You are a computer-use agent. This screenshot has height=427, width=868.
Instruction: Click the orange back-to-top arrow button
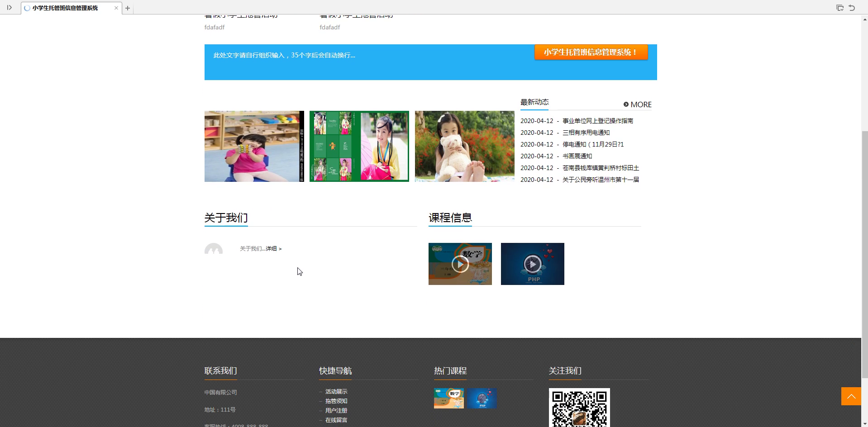(851, 396)
